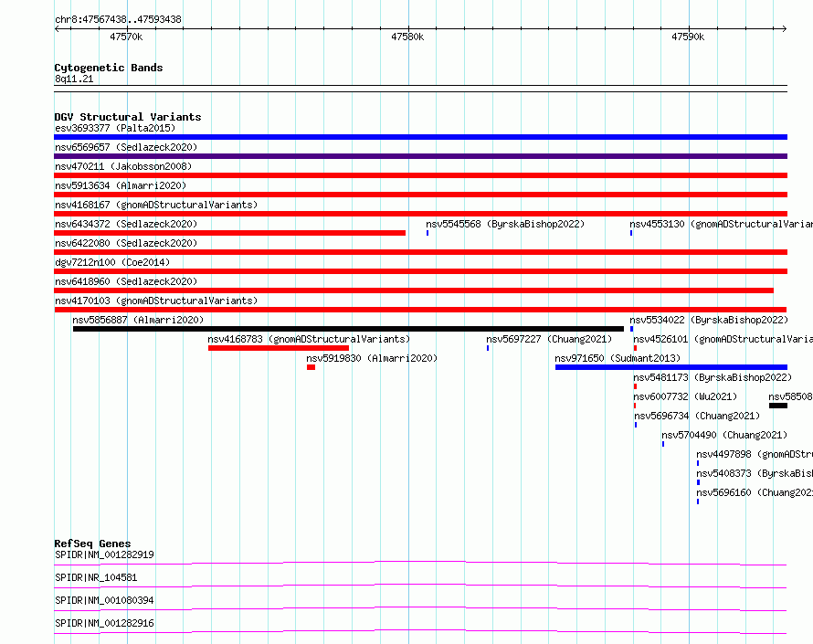The width and height of the screenshot is (813, 644).
Task: Select the blue esv3693377 variant bar
Action: 420,137
